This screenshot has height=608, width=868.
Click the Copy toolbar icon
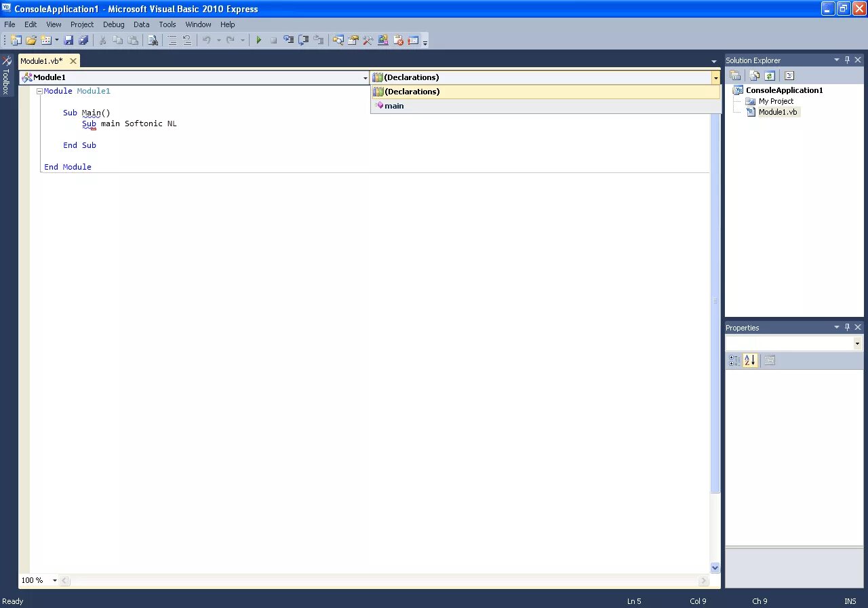117,40
